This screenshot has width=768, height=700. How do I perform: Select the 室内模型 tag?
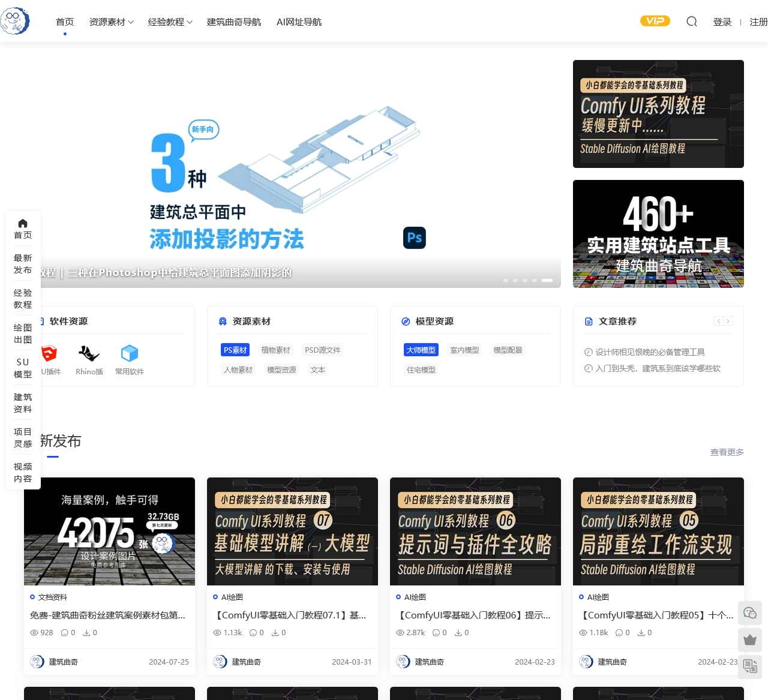tap(465, 350)
